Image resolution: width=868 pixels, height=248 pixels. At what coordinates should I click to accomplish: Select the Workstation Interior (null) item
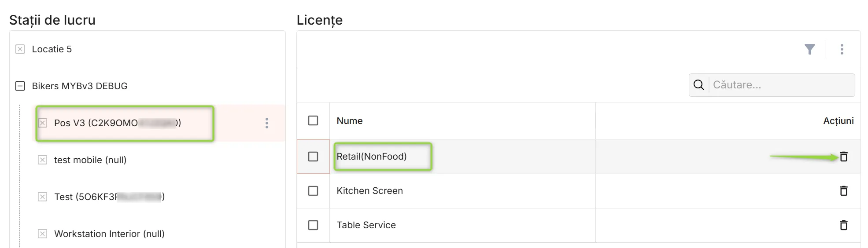tap(109, 233)
